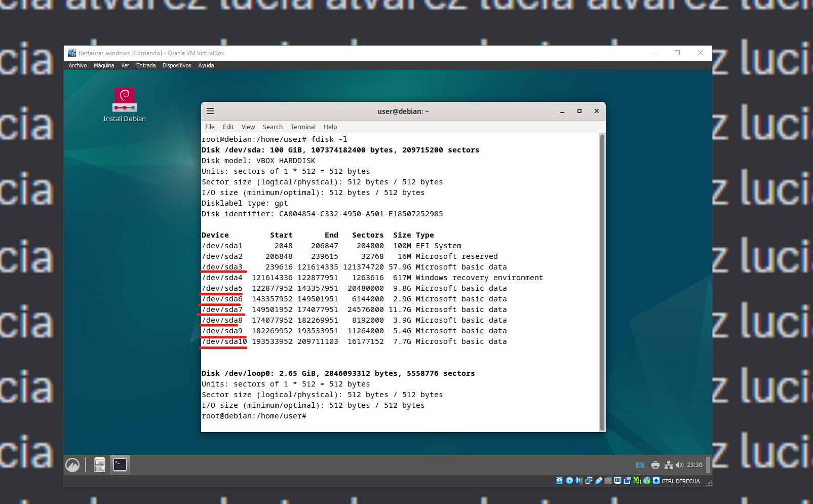Click the terminal icon in the taskbar

[x=120, y=464]
